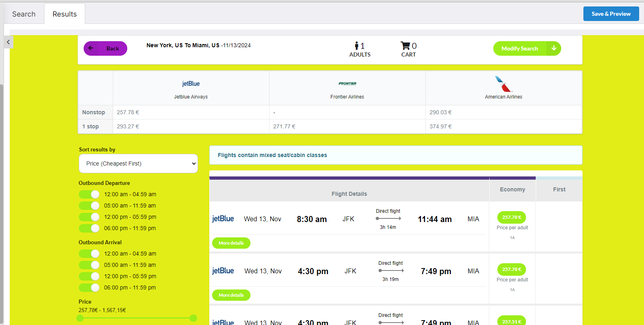Click the 3h 14m duration label
Viewport: 644px width, 325px height.
pyautogui.click(x=388, y=227)
